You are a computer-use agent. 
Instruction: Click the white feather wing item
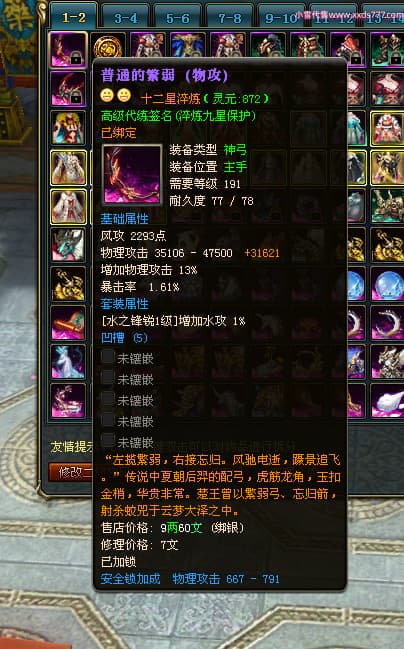pyautogui.click(x=387, y=401)
